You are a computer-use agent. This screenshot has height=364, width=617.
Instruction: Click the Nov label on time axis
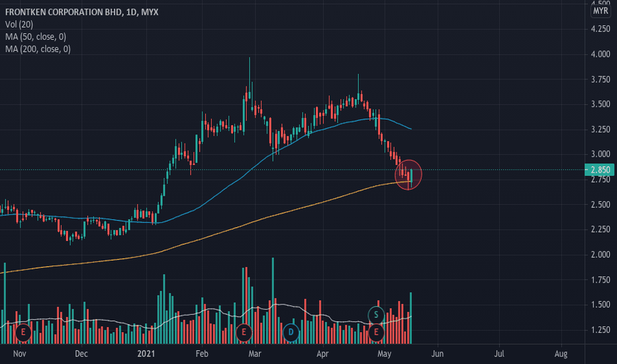[20, 354]
